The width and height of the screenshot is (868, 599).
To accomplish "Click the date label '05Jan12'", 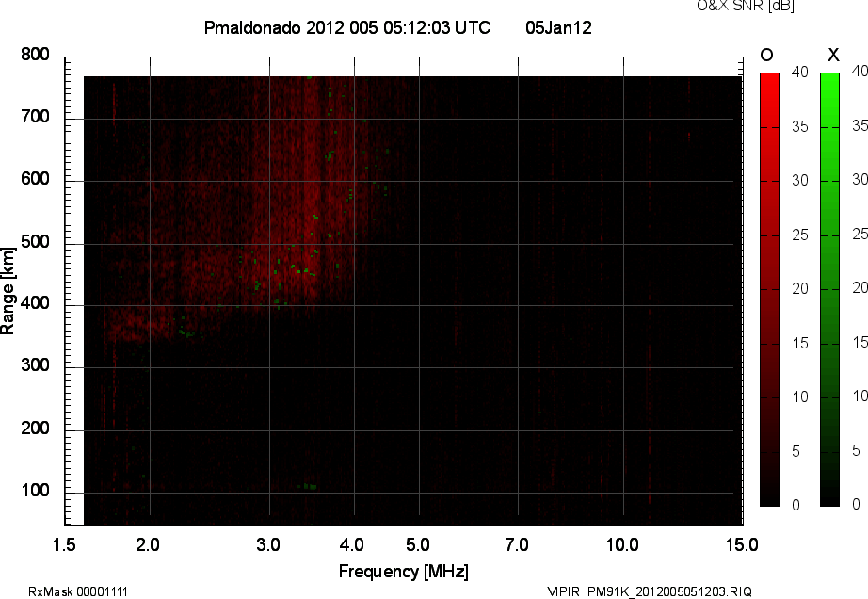I will 558,27.
